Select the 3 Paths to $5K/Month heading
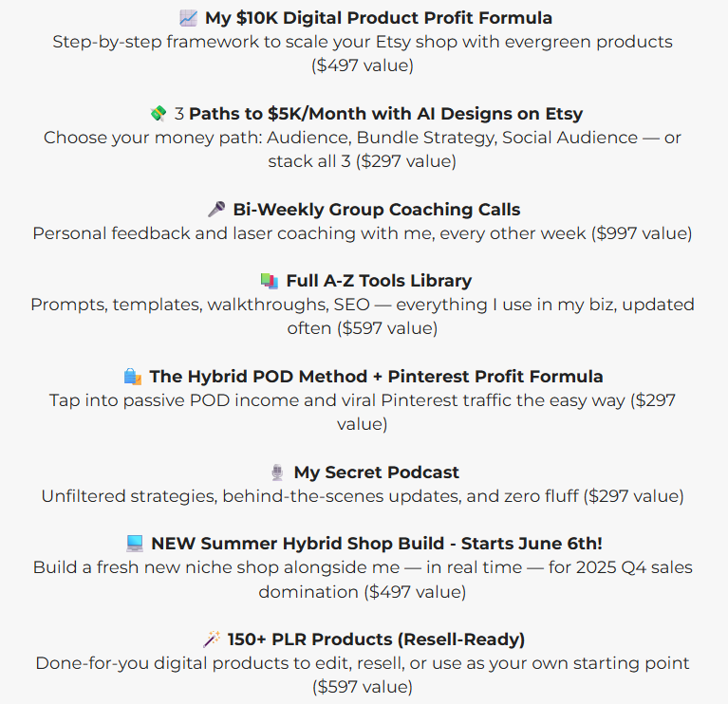 (x=379, y=114)
